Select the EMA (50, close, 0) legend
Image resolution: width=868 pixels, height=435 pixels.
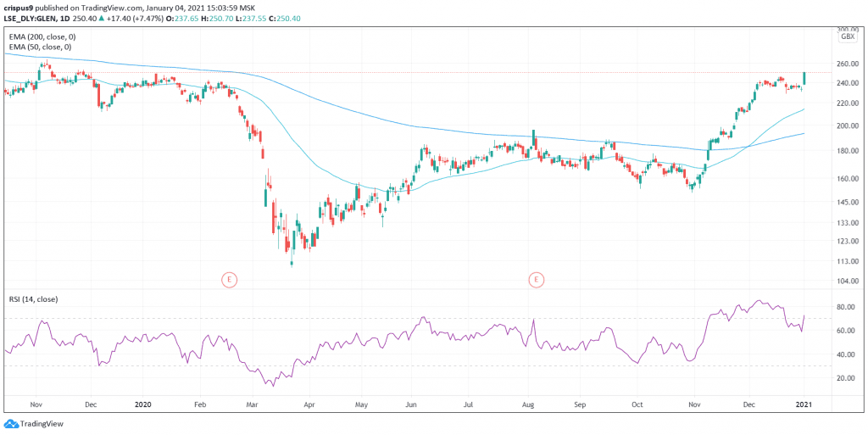[x=39, y=47]
